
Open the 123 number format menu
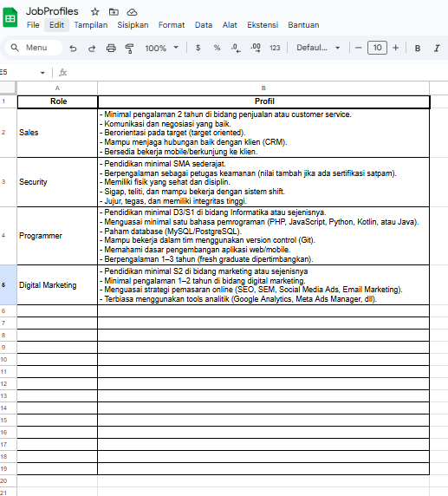point(275,48)
